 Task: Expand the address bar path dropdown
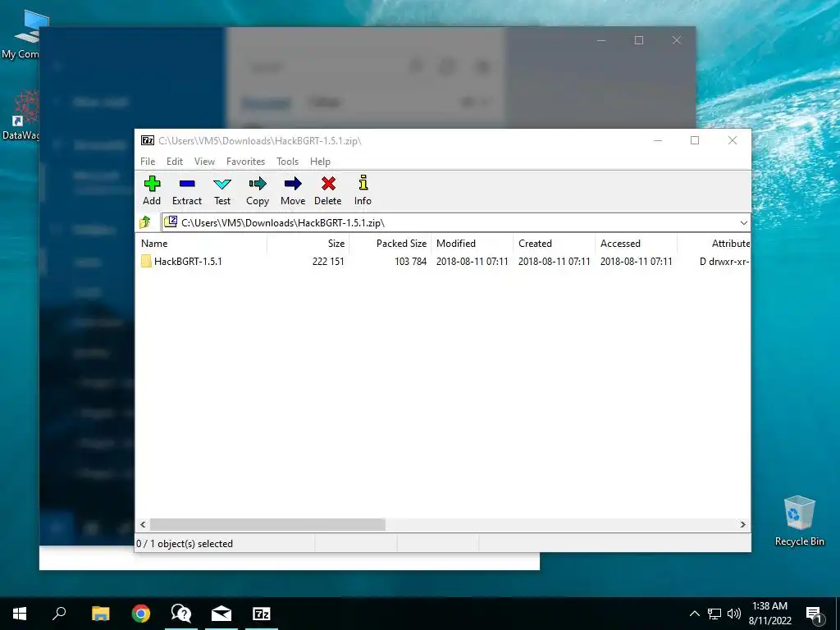pyautogui.click(x=743, y=223)
